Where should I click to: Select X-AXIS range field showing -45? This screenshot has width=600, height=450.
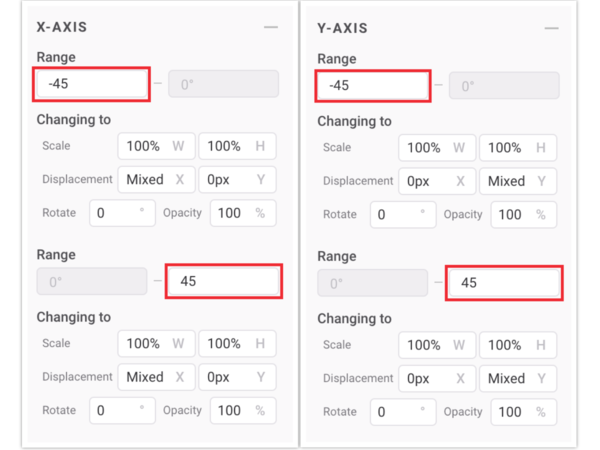tap(92, 84)
